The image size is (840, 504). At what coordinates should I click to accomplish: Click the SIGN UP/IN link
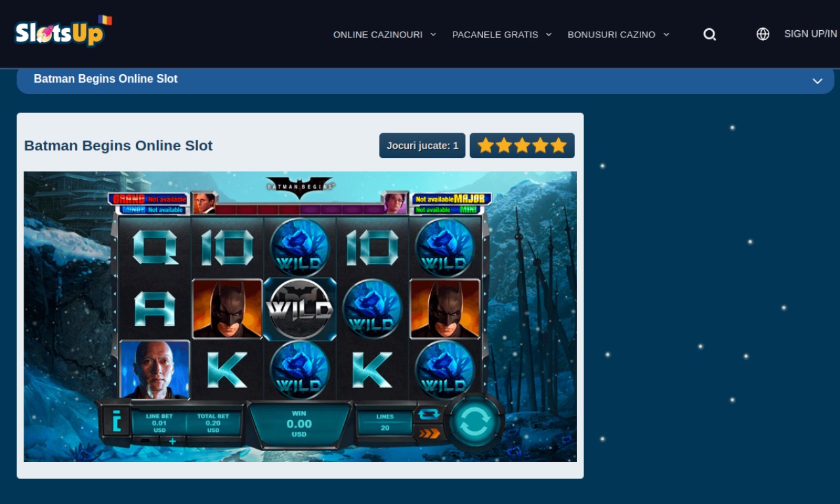point(810,33)
